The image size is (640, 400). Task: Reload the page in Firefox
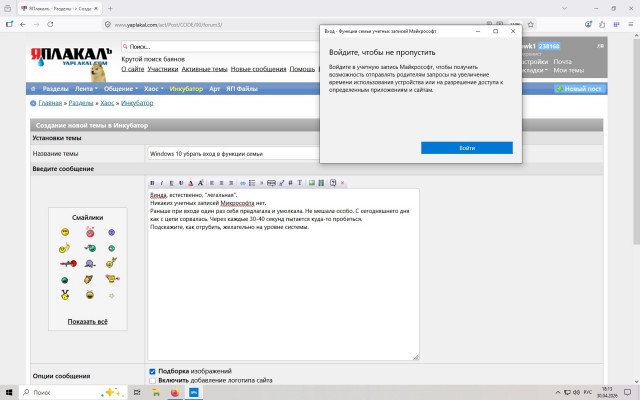pos(50,24)
